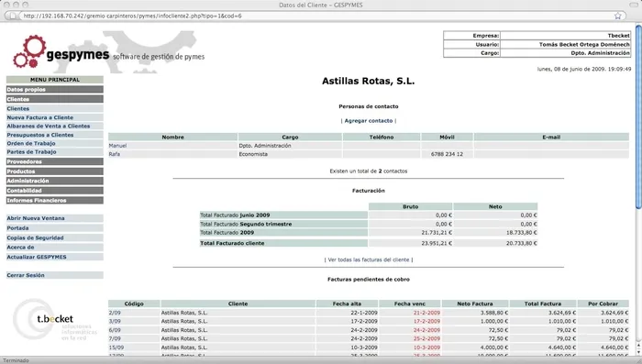Click Agregar contacto link
Viewport: 642px width, 364px height.
(x=369, y=121)
